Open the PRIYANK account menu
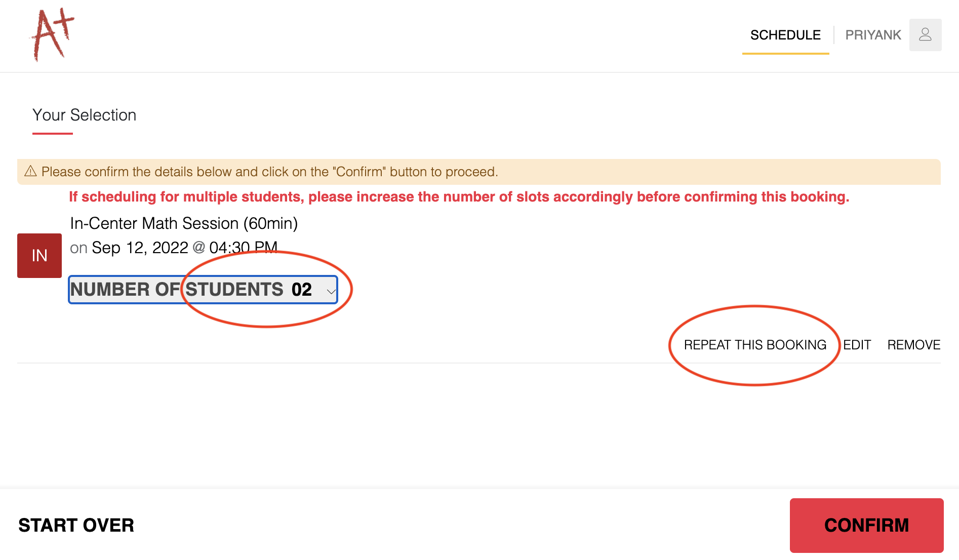Image resolution: width=959 pixels, height=560 pixels. pos(873,35)
